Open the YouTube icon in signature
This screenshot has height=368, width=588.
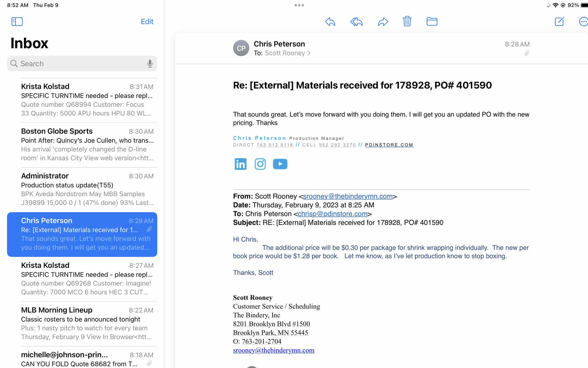pyautogui.click(x=280, y=164)
